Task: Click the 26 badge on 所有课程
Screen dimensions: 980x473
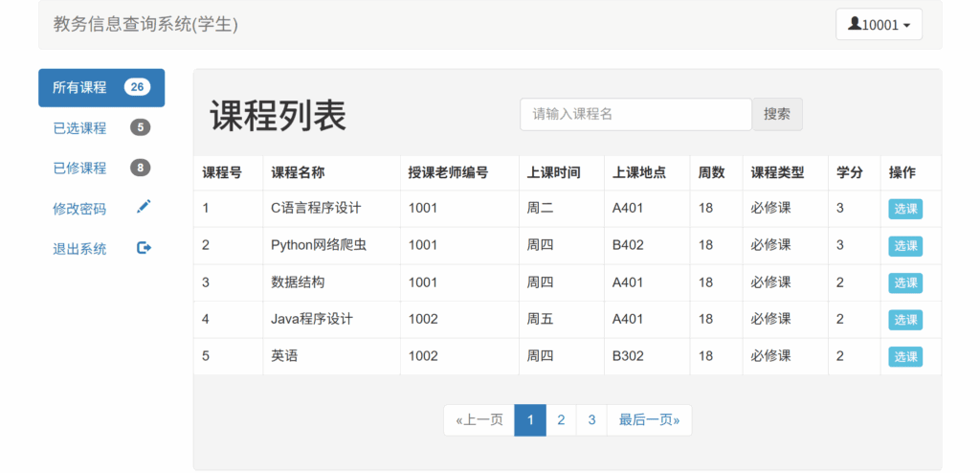Action: [138, 87]
